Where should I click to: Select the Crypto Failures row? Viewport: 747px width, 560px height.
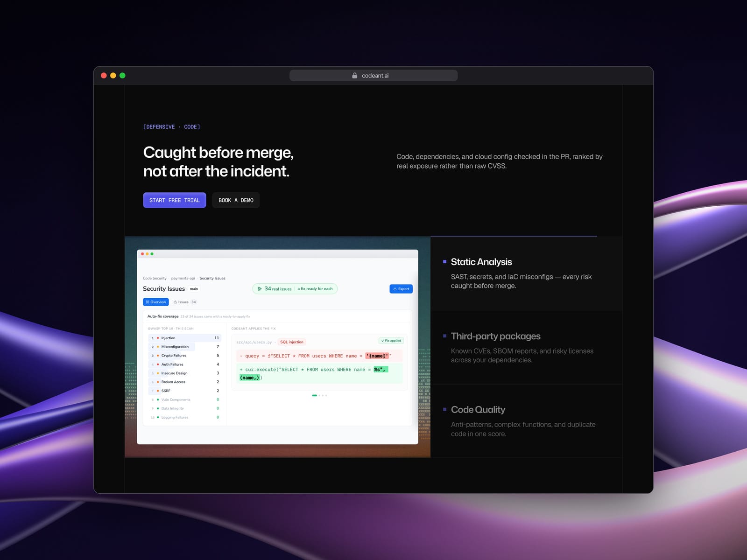pyautogui.click(x=185, y=356)
